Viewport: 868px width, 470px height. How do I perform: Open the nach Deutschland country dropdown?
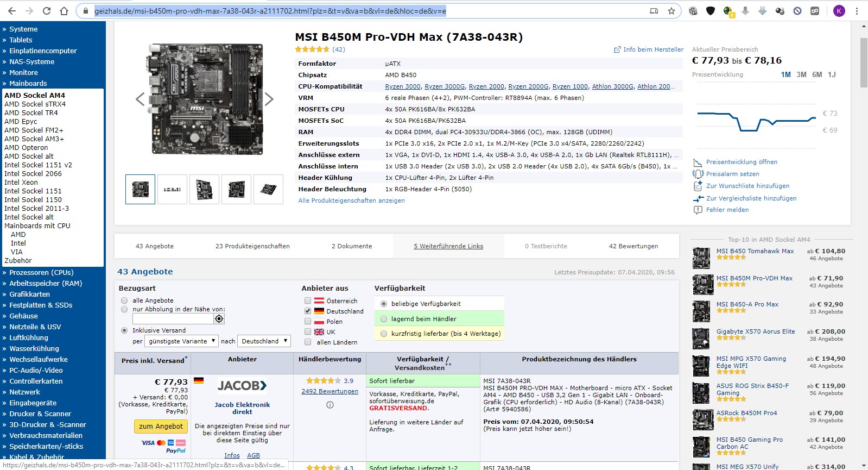[264, 341]
